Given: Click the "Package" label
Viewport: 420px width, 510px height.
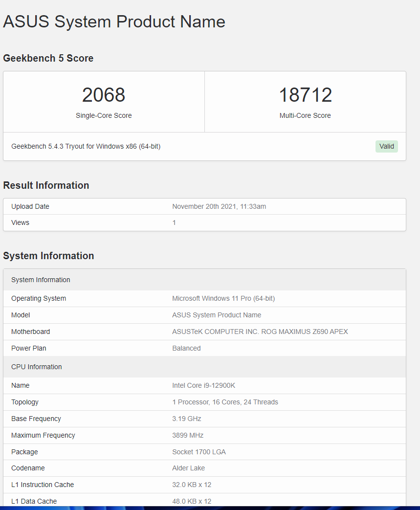Looking at the screenshot, I should pos(24,452).
